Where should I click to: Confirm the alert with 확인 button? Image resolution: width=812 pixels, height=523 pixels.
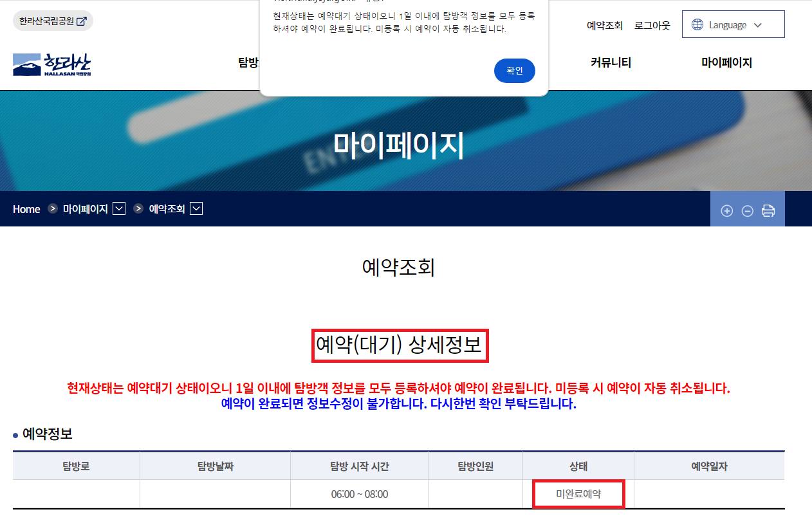click(x=515, y=71)
